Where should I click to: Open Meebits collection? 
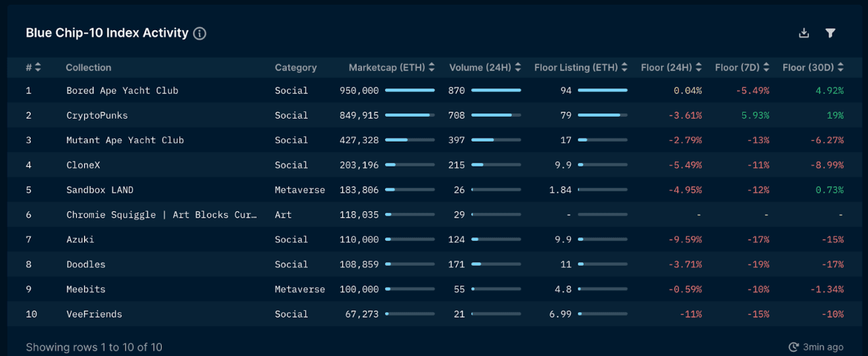[x=85, y=290]
